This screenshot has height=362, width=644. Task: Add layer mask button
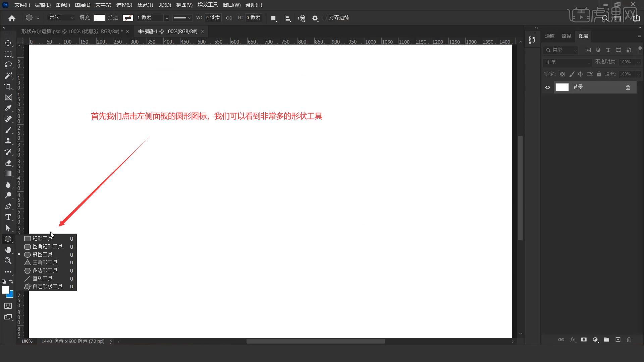[x=584, y=340]
